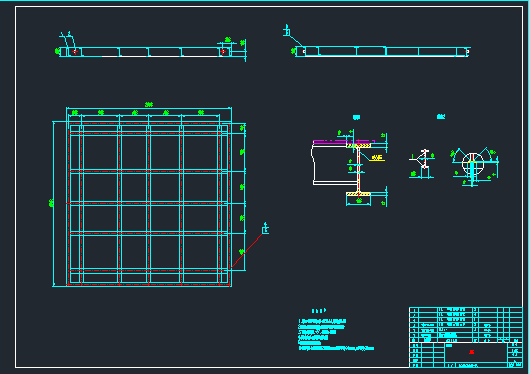Click the section title above I-beam detail

coord(356,117)
